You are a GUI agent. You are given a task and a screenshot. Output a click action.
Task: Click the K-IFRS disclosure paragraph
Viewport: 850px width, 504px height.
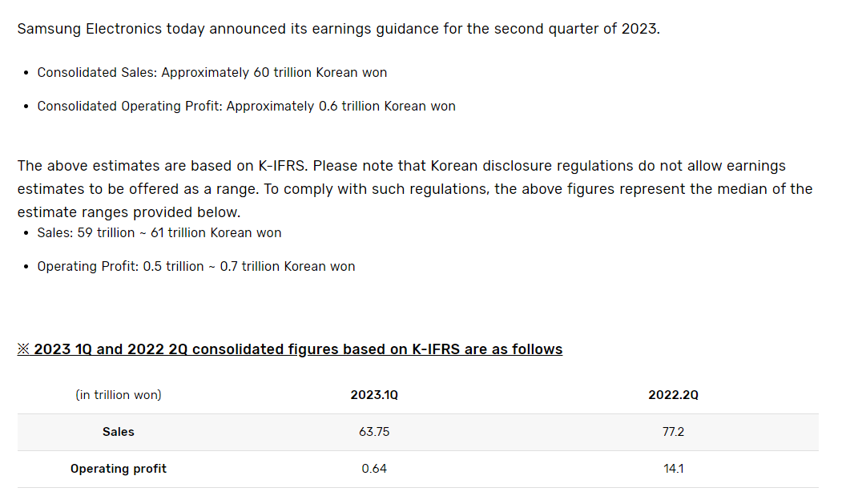point(415,188)
